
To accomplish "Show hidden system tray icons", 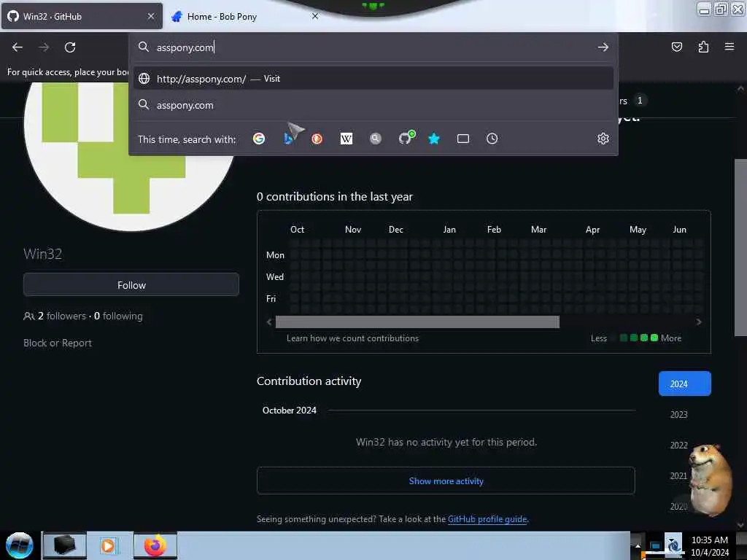I will tap(638, 545).
